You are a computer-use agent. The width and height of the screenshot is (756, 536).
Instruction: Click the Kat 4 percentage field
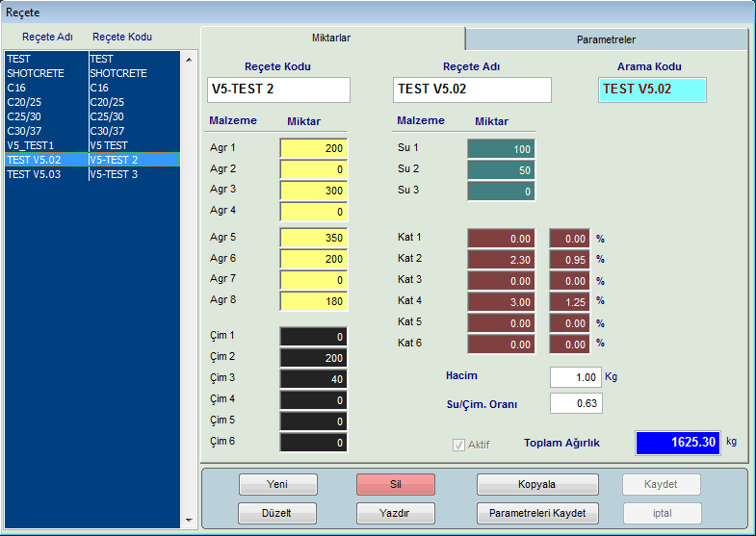[568, 302]
